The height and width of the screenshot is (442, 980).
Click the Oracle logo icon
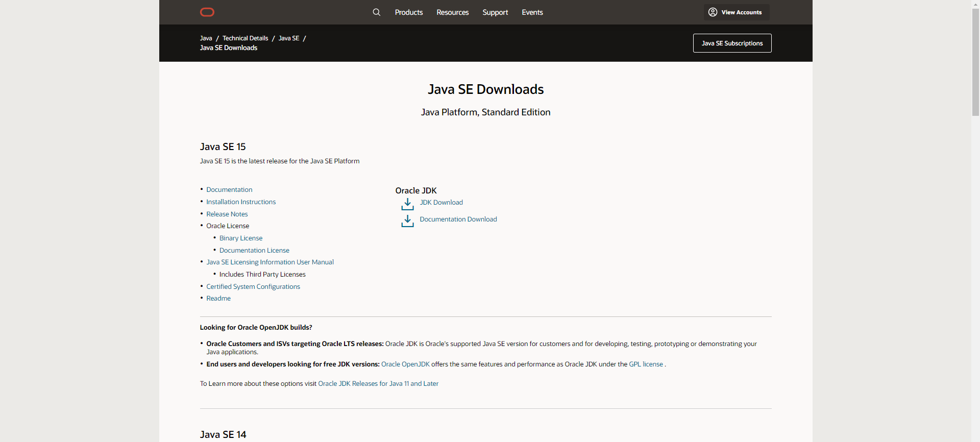(x=207, y=12)
